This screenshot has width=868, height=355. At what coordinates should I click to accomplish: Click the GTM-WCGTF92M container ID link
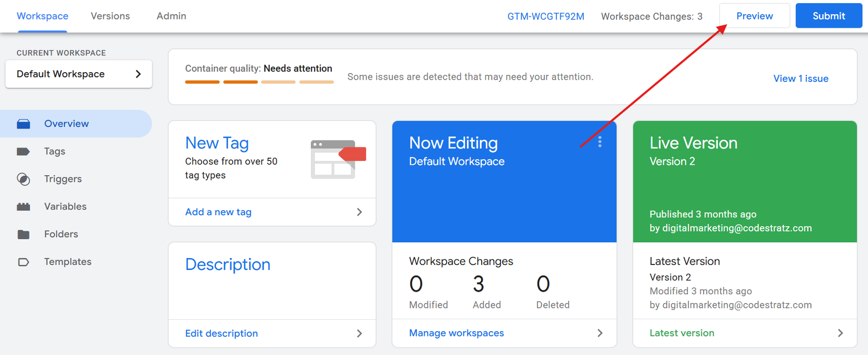546,17
